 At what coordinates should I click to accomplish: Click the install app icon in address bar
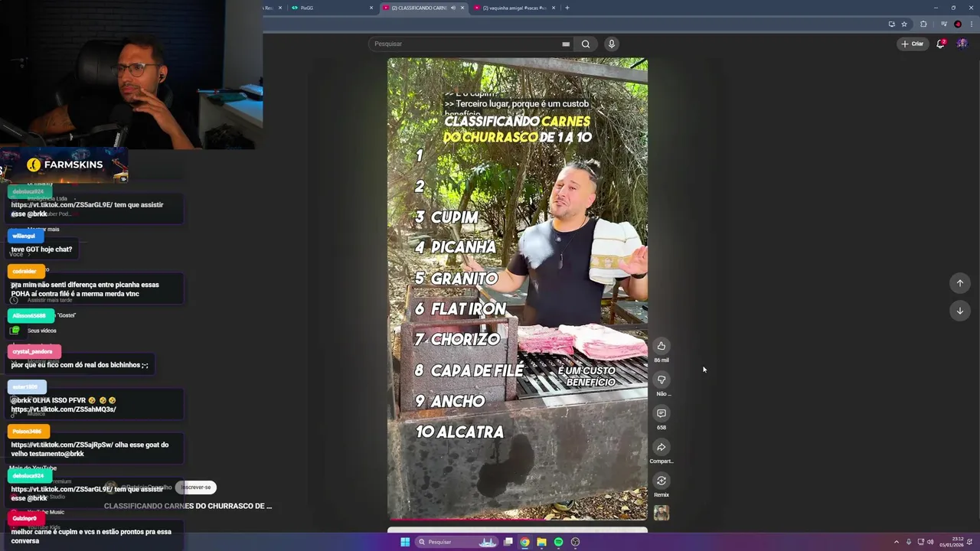891,24
